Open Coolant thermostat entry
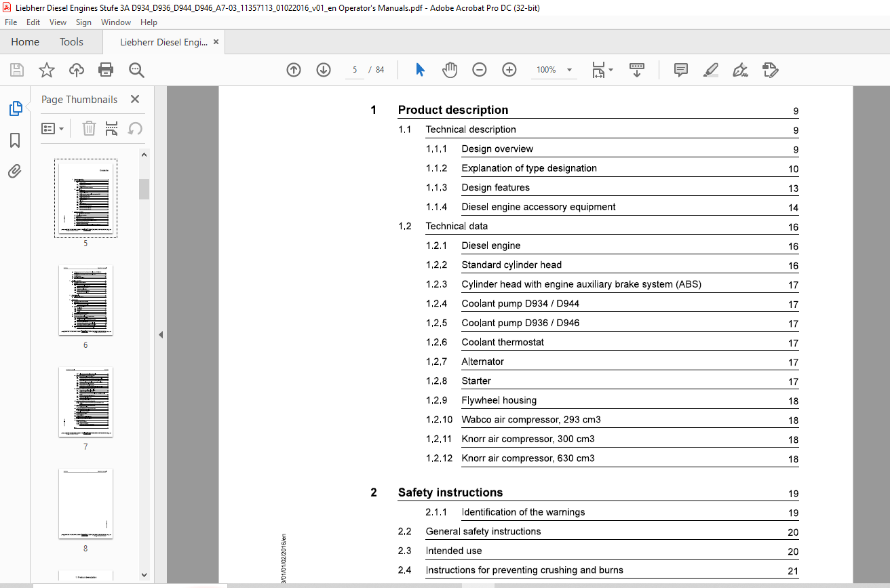 [503, 342]
